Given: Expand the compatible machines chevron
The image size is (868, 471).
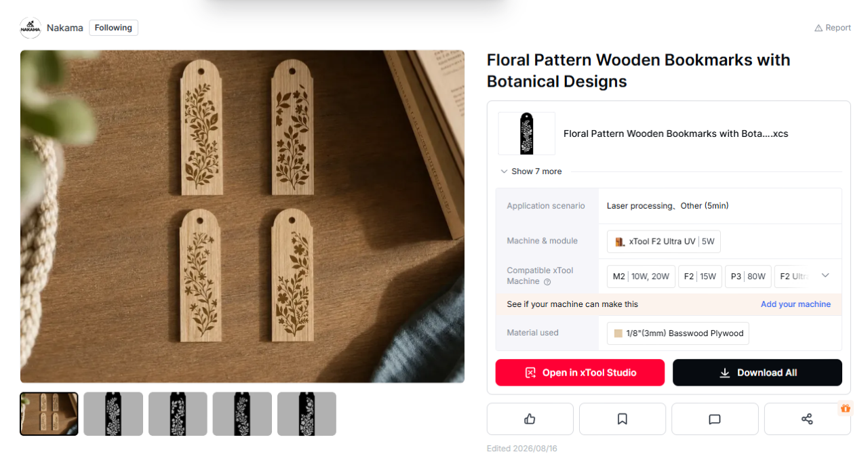Looking at the screenshot, I should point(825,275).
